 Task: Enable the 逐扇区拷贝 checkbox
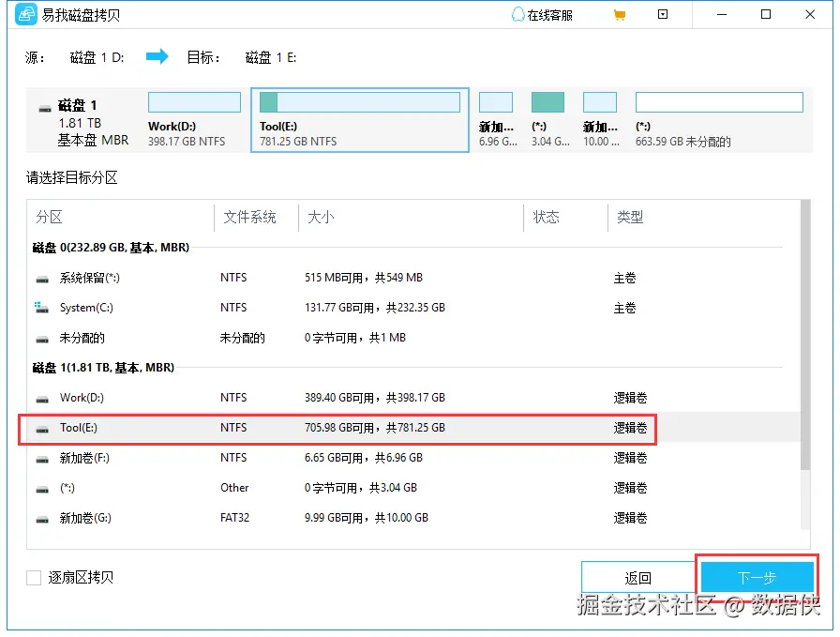click(34, 578)
